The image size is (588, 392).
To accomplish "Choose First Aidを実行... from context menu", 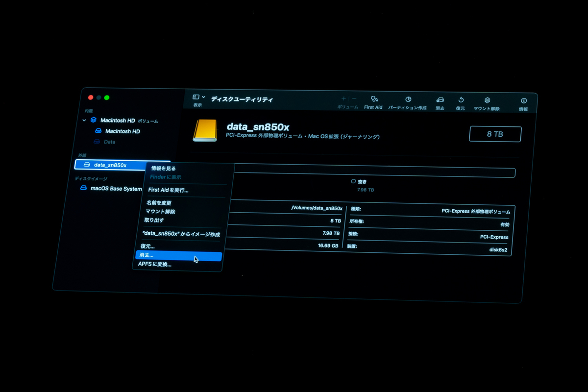I will (x=168, y=190).
